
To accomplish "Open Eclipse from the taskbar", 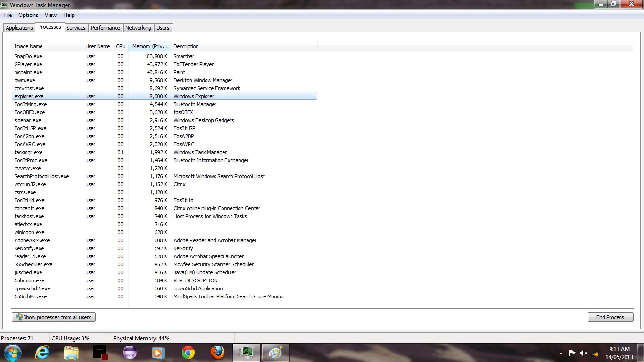I will pos(130,353).
